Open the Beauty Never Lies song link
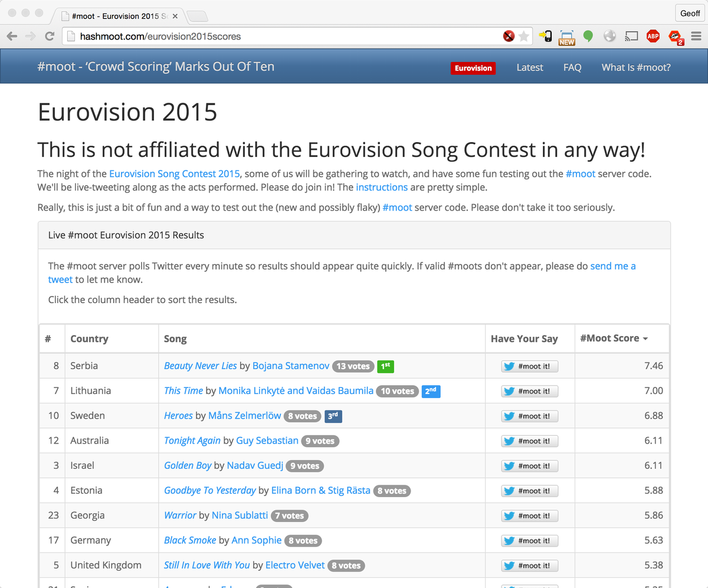708x588 pixels. click(201, 366)
